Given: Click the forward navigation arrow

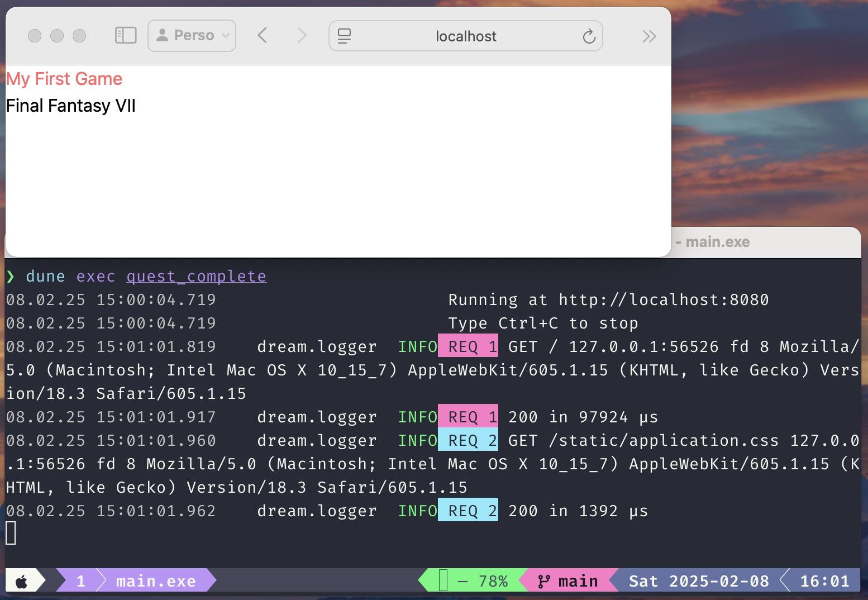Looking at the screenshot, I should coord(302,36).
